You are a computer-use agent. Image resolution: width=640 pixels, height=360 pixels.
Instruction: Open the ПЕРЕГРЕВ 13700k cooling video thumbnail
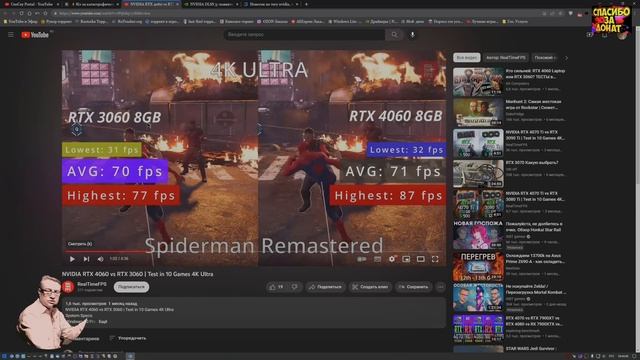[x=478, y=266]
